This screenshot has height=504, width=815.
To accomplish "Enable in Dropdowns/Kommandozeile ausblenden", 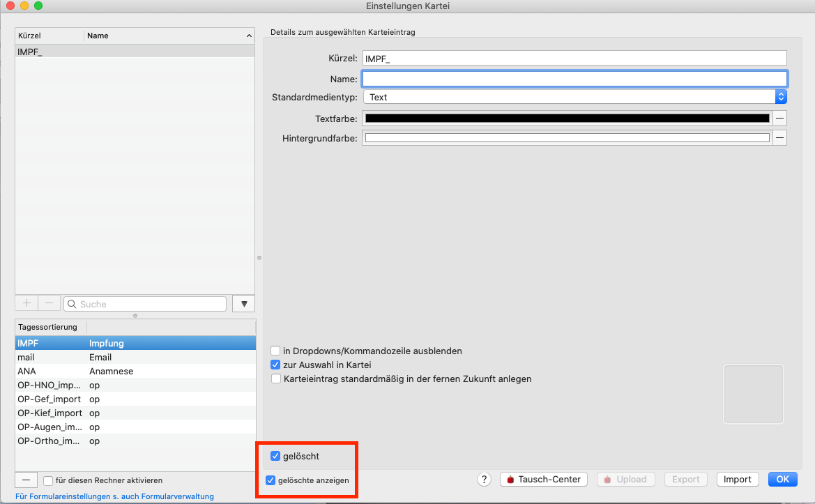I will (275, 351).
